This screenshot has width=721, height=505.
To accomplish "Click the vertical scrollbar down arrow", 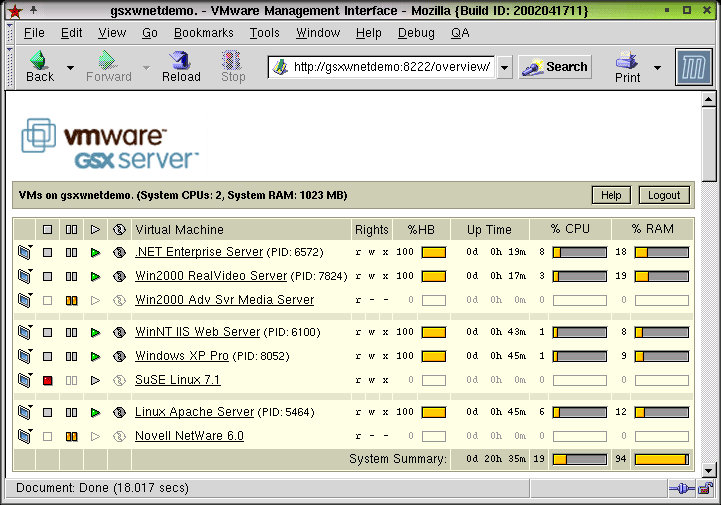I will pyautogui.click(x=709, y=471).
